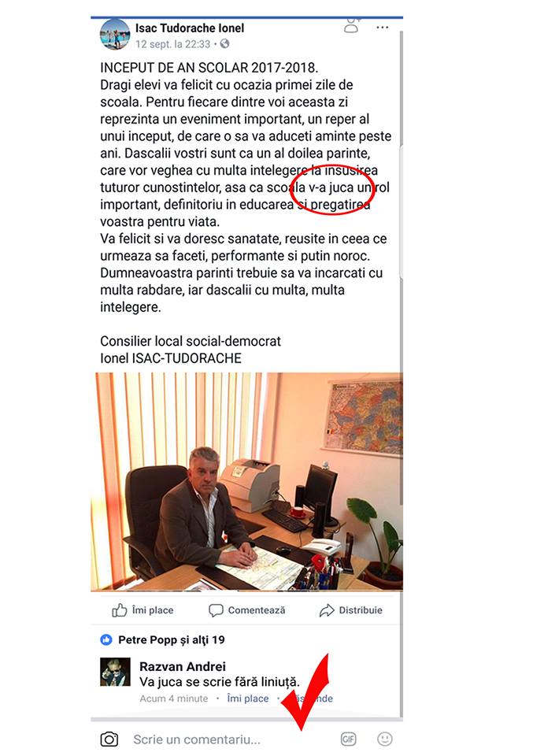Share the post with Distribuie
Image resolution: width=533 pixels, height=756 pixels.
[351, 610]
